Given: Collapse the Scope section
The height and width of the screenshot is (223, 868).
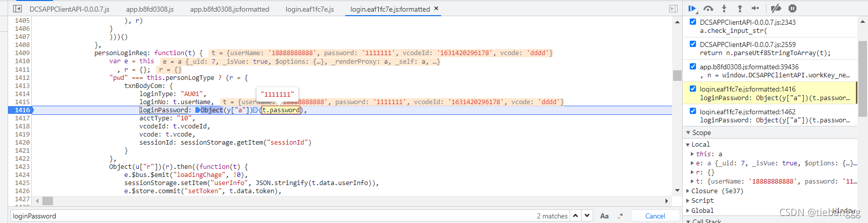Looking at the screenshot, I should pos(688,132).
